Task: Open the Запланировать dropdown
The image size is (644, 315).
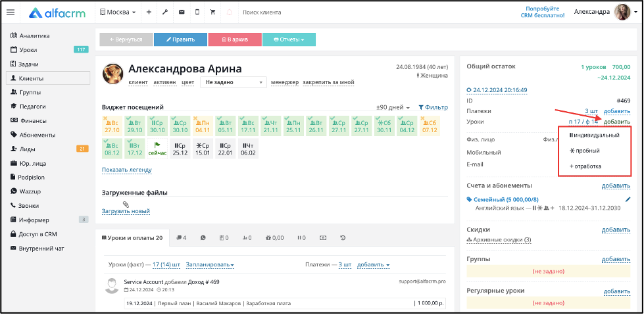Action: pos(210,265)
